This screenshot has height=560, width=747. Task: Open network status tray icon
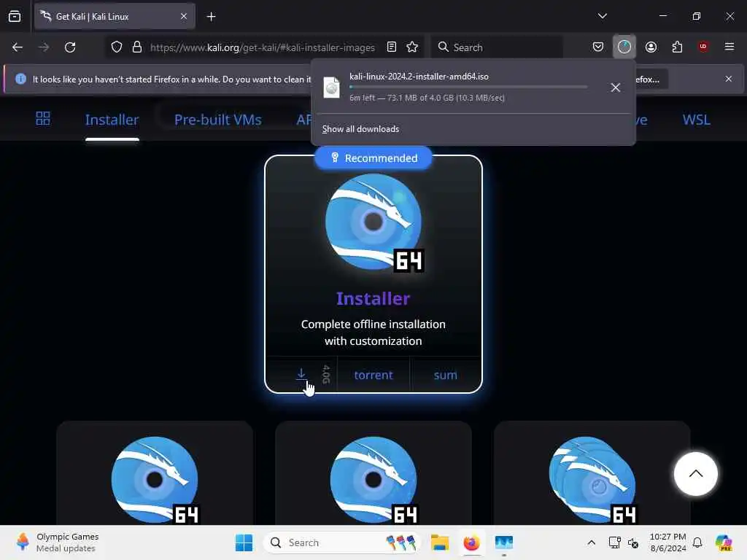pos(614,542)
